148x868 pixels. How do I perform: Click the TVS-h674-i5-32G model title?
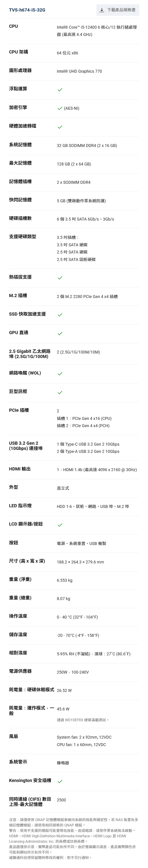coord(27,10)
